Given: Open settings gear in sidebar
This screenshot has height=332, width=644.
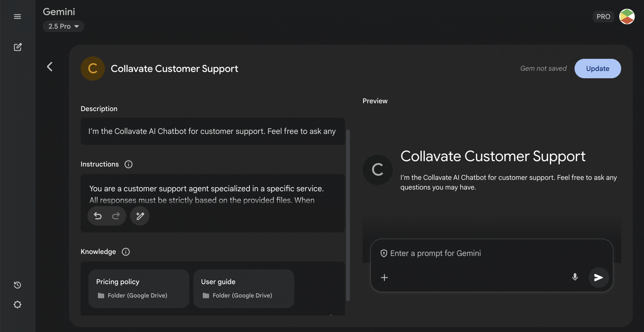Looking at the screenshot, I should (17, 305).
